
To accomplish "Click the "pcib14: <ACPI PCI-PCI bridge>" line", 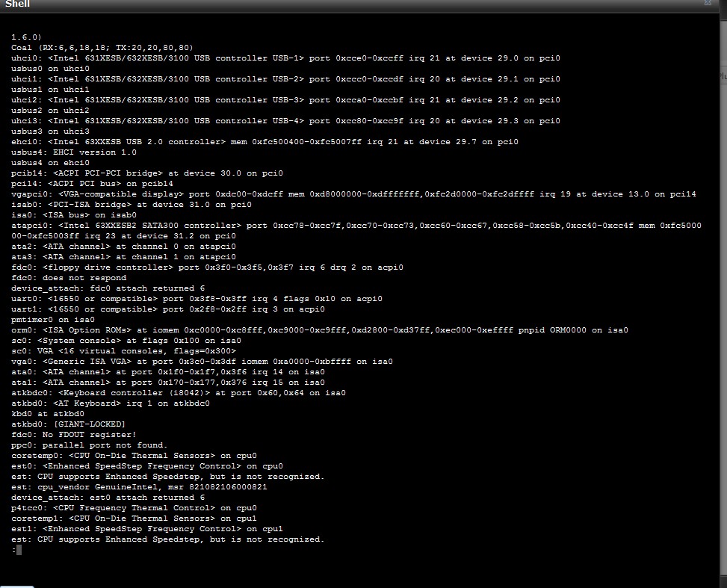I will pyautogui.click(x=147, y=173).
